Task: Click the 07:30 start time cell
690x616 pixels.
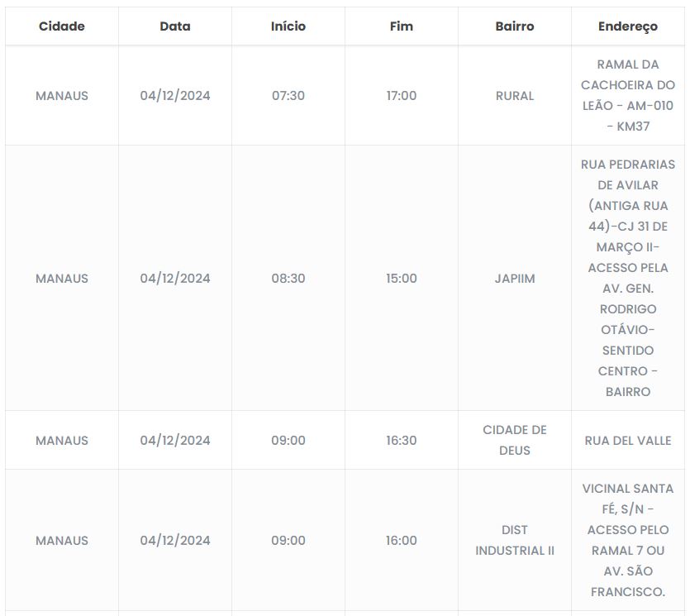Action: 288,96
